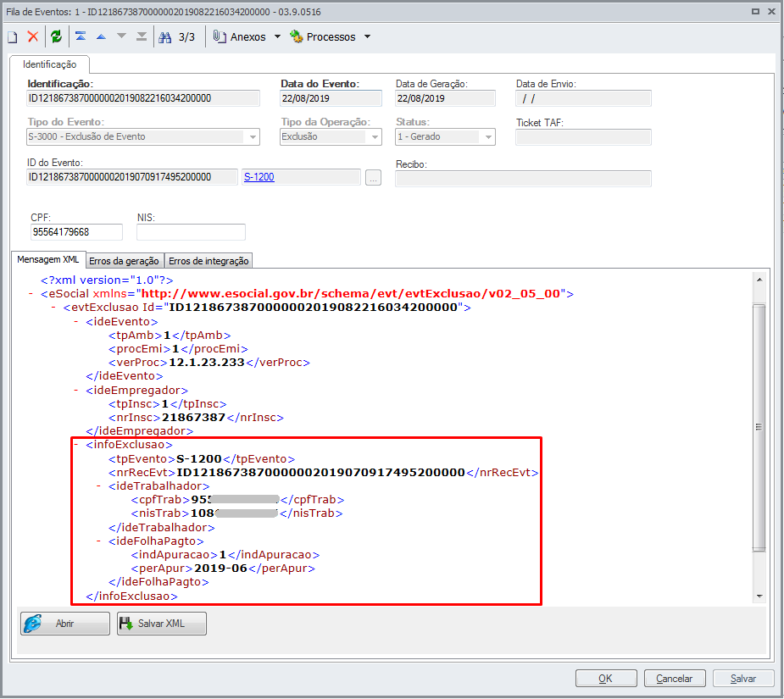784x699 pixels.
Task: Collapse the ideFolhaPagto XML node
Action: coord(98,541)
